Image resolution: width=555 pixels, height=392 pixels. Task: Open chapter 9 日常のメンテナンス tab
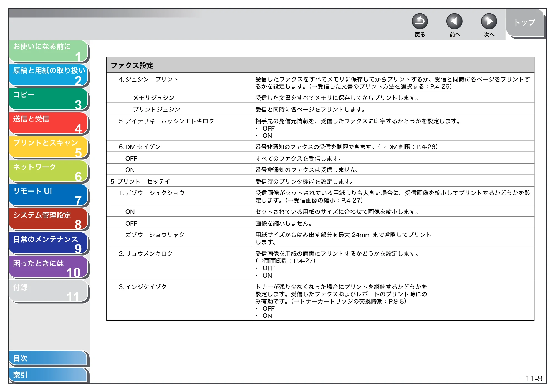[49, 243]
